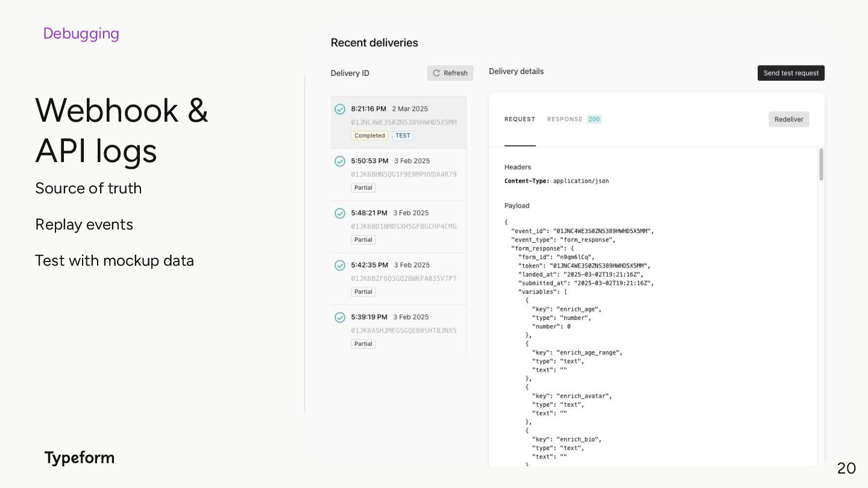Click success checkmark icon for 5:48:21 PM delivery

click(x=340, y=213)
